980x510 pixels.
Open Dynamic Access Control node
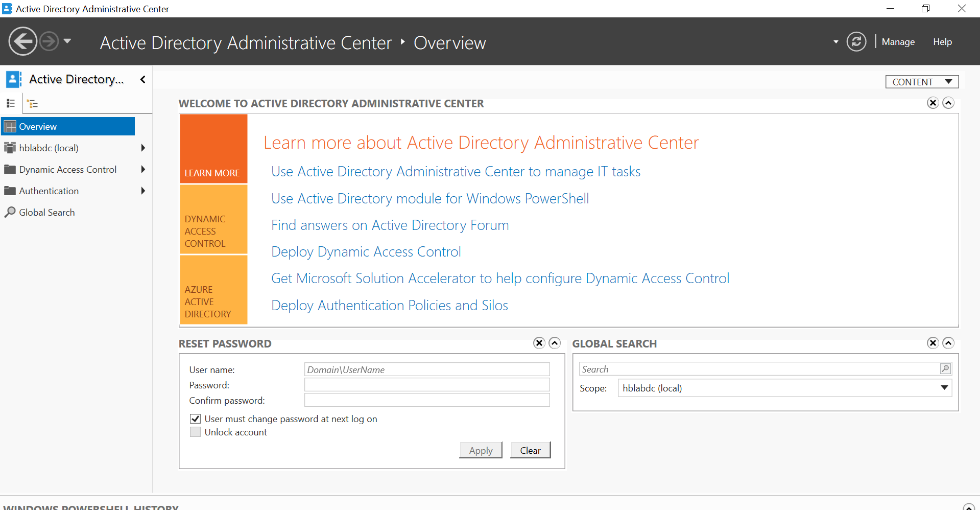tap(68, 169)
